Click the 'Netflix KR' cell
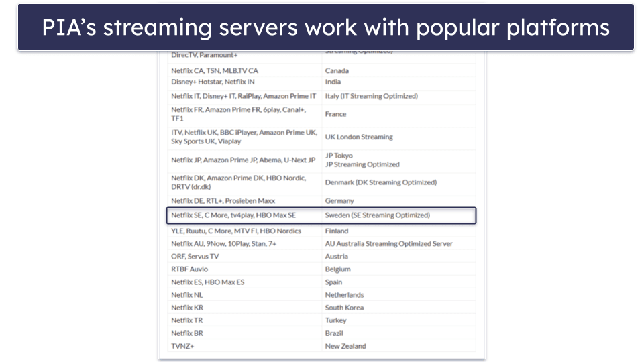 click(244, 308)
